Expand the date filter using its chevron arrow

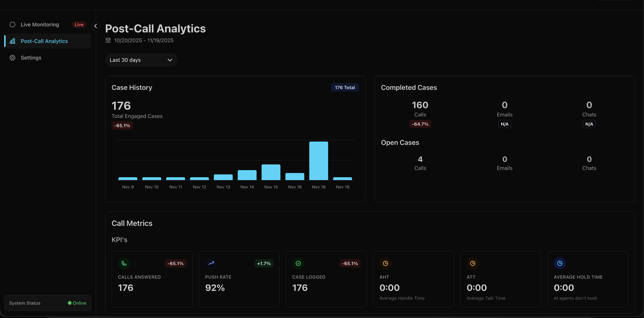tap(170, 60)
